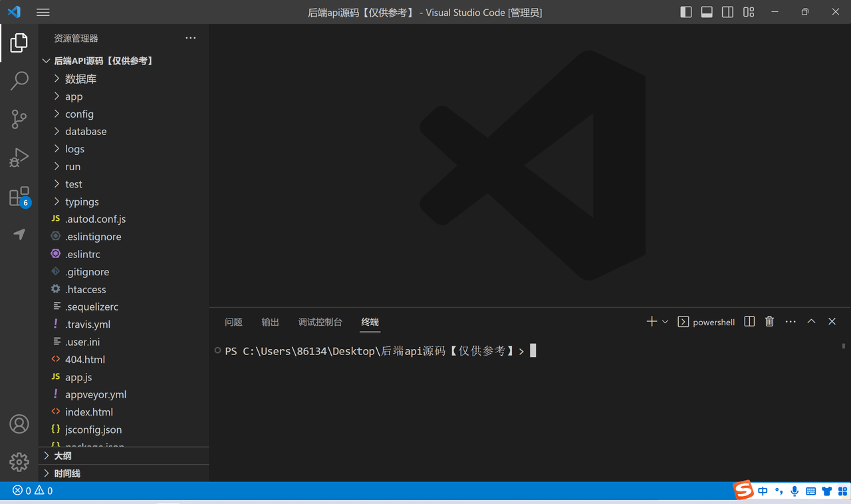The height and width of the screenshot is (504, 851).
Task: Open Source Control view icon
Action: [x=19, y=120]
